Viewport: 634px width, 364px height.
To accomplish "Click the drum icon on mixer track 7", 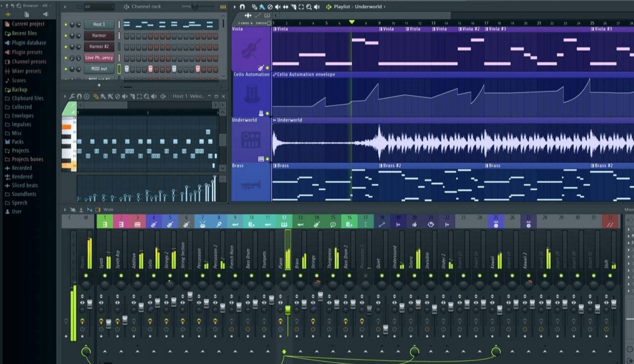I will 202,224.
